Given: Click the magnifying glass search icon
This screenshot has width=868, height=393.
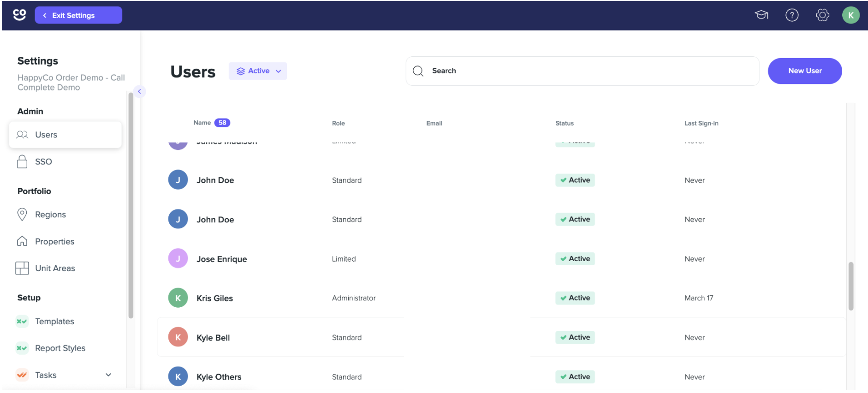Looking at the screenshot, I should [418, 71].
